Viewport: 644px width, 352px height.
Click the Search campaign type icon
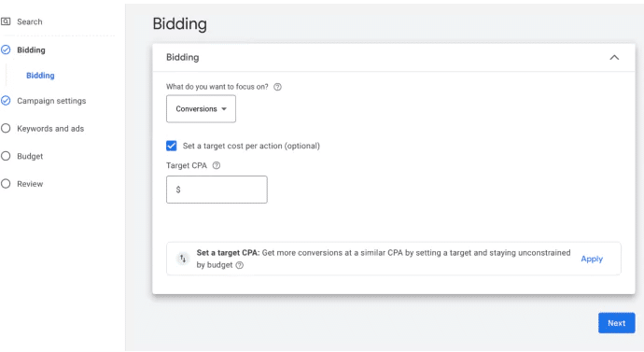6,21
